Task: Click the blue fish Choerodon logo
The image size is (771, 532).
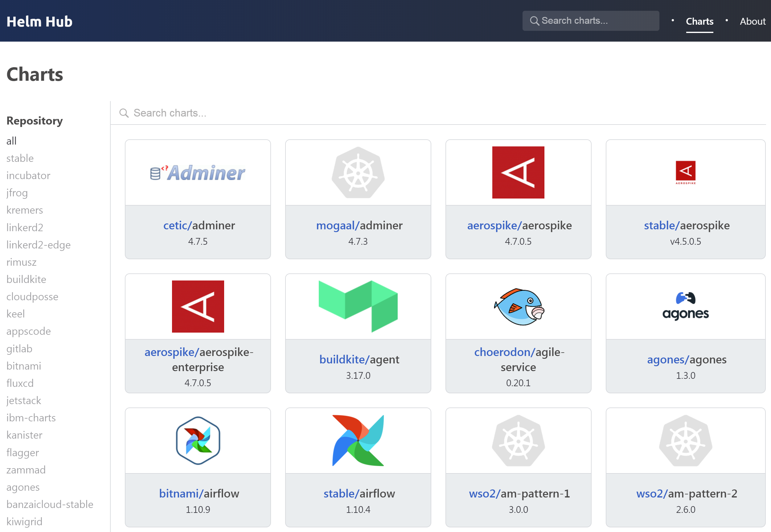Action: (519, 307)
